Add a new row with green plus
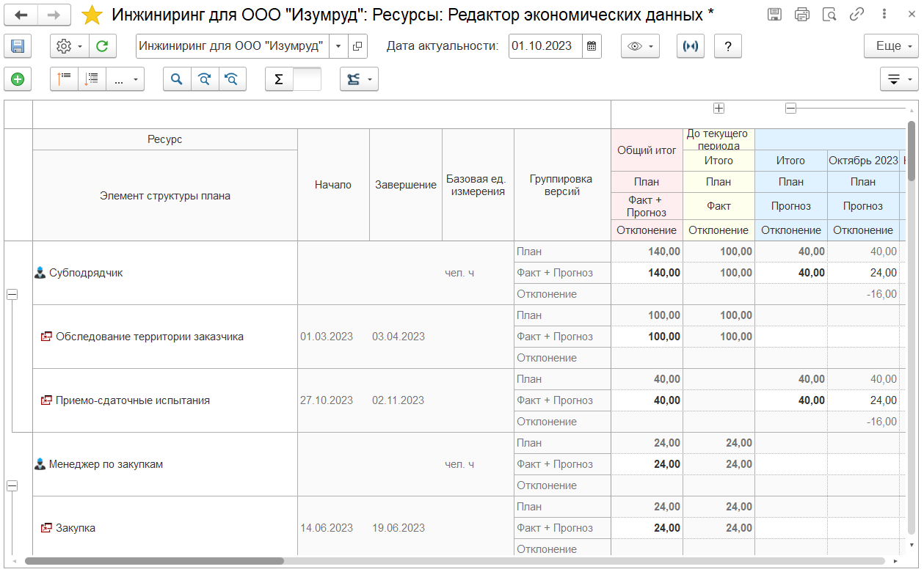 tap(18, 79)
